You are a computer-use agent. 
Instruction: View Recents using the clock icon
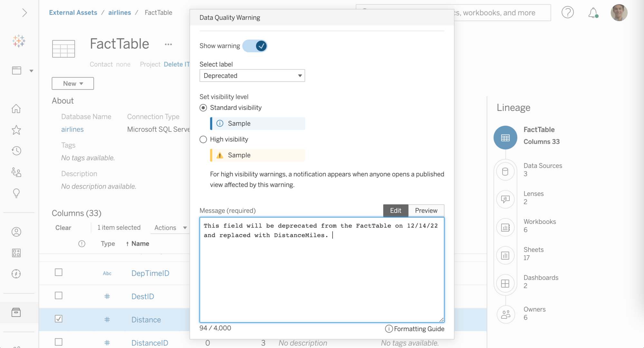point(16,151)
